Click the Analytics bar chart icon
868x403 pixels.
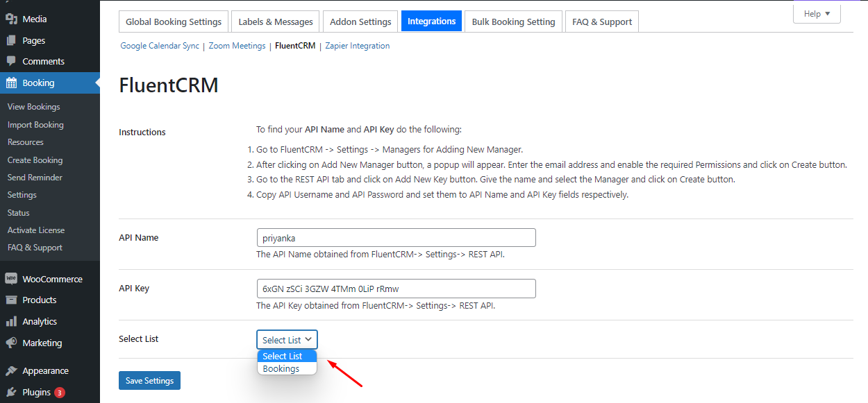click(11, 321)
